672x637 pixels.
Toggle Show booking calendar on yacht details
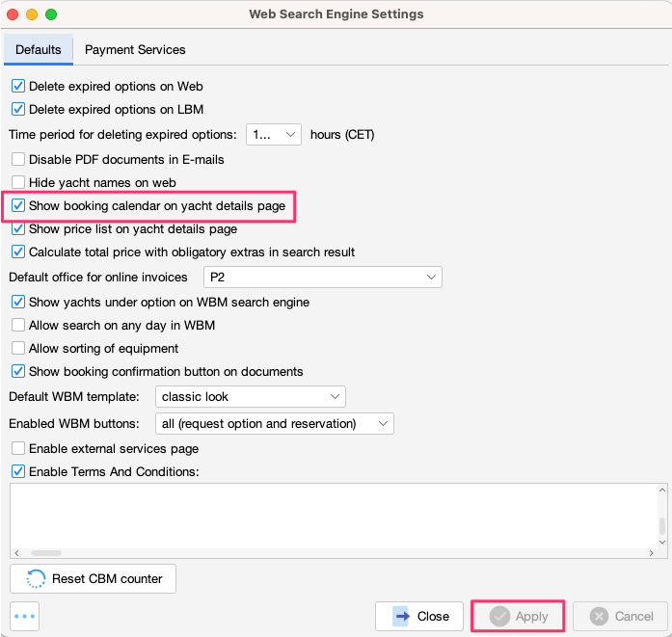pos(18,205)
